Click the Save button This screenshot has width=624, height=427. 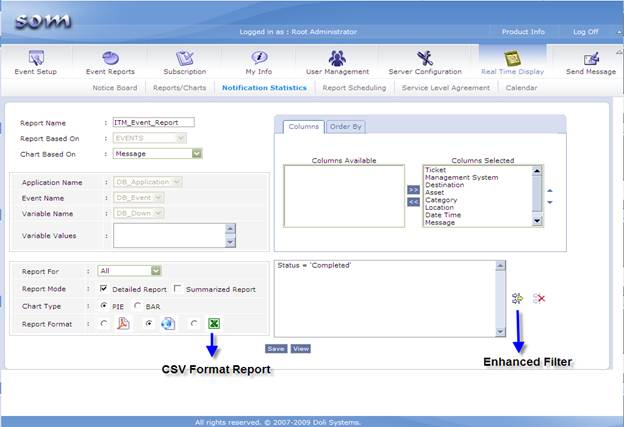pos(275,349)
